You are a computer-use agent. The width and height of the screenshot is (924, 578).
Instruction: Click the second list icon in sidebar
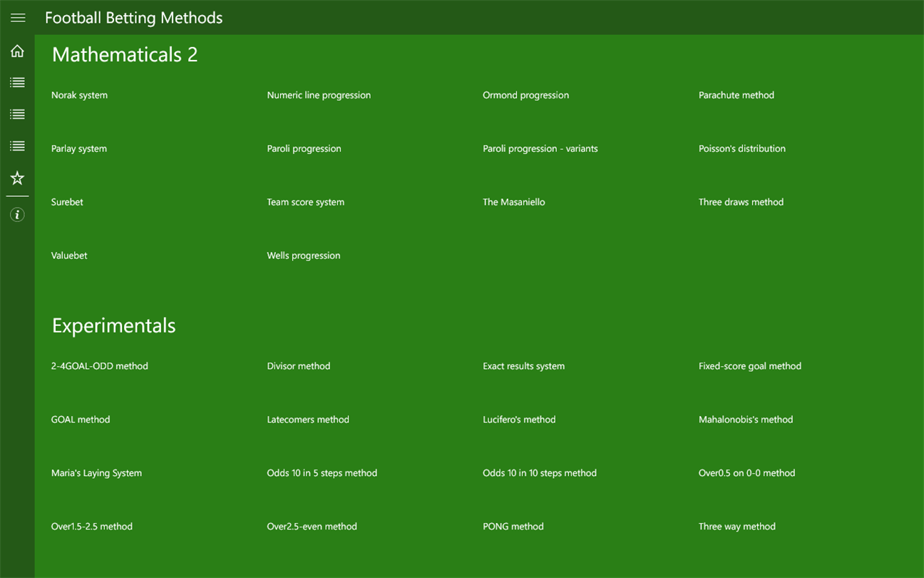tap(17, 114)
